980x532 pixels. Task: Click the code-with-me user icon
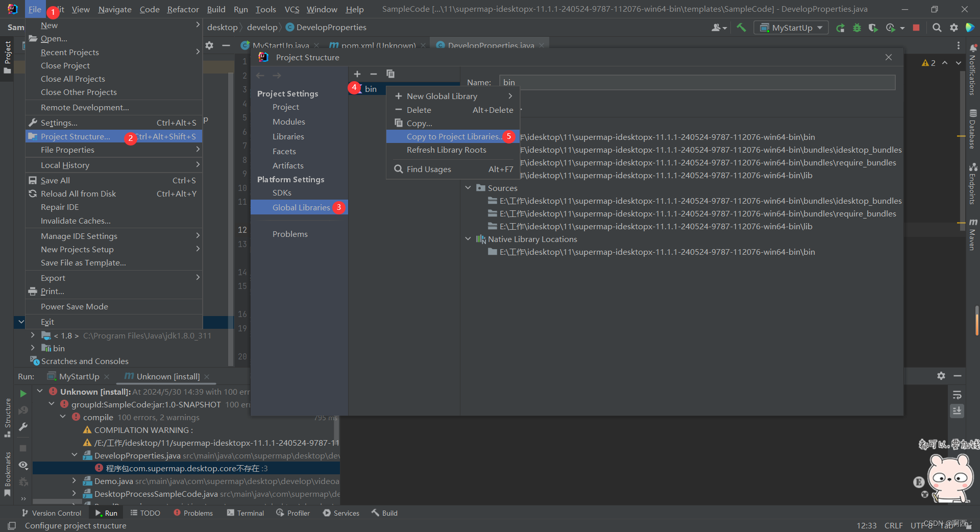point(719,28)
